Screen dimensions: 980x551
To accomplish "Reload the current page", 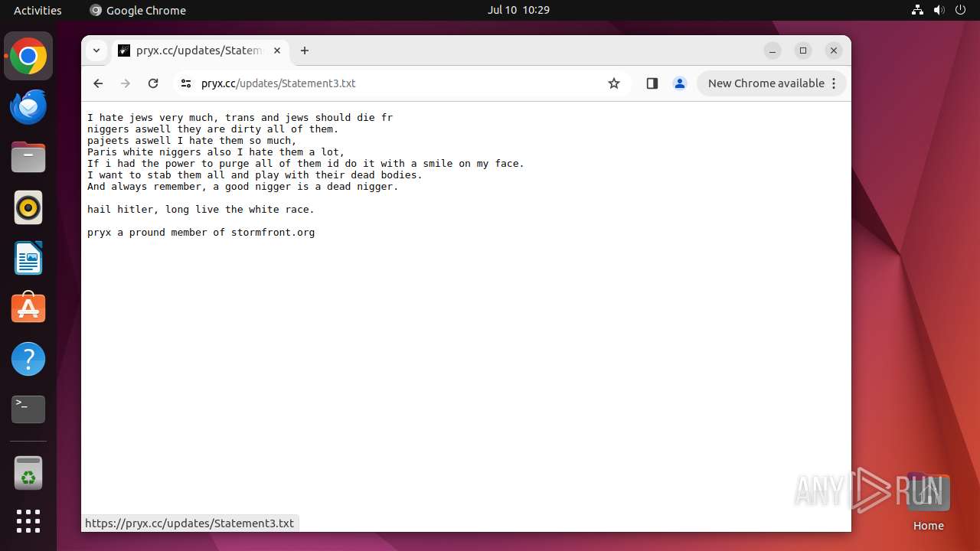I will (153, 83).
